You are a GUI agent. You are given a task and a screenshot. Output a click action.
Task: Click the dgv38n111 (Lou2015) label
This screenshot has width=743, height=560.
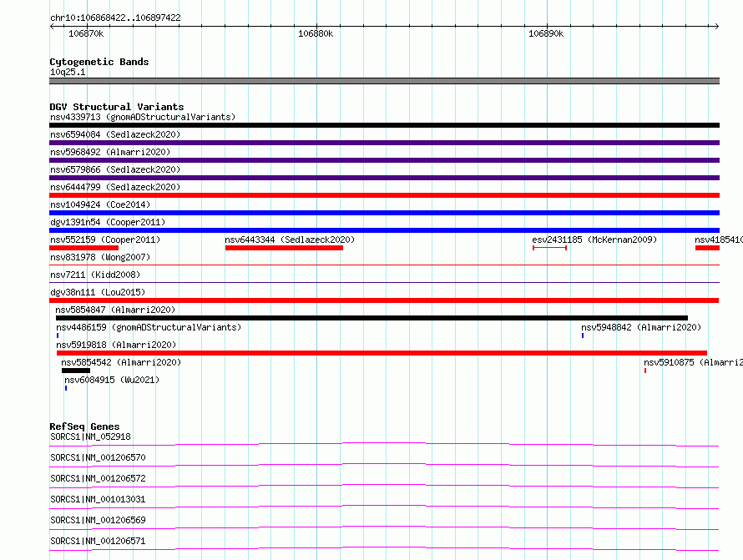tap(98, 292)
